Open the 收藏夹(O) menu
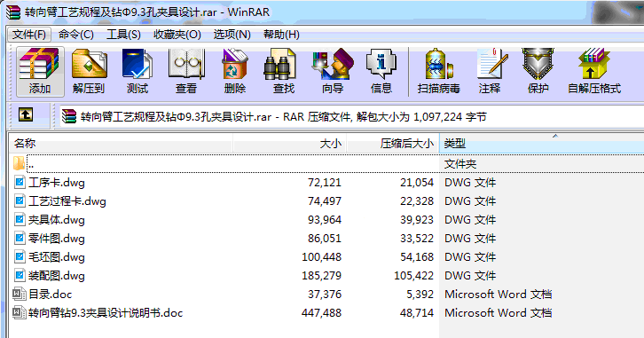644x338 pixels. (x=177, y=34)
